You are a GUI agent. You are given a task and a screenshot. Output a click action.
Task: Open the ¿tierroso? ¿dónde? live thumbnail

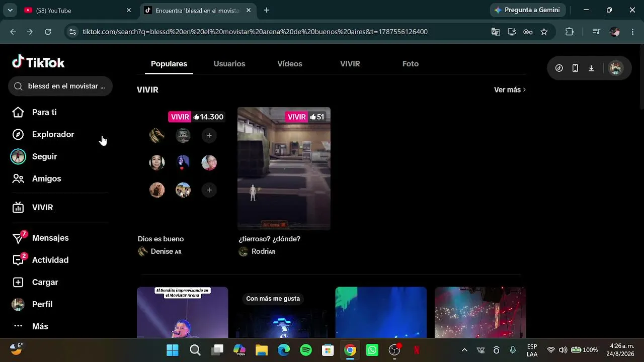(x=284, y=168)
